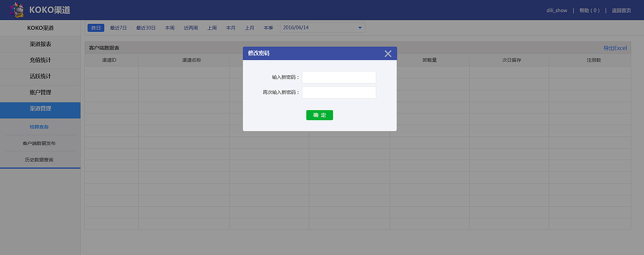Click the 输入新密码 input field
644x255 pixels.
[339, 77]
